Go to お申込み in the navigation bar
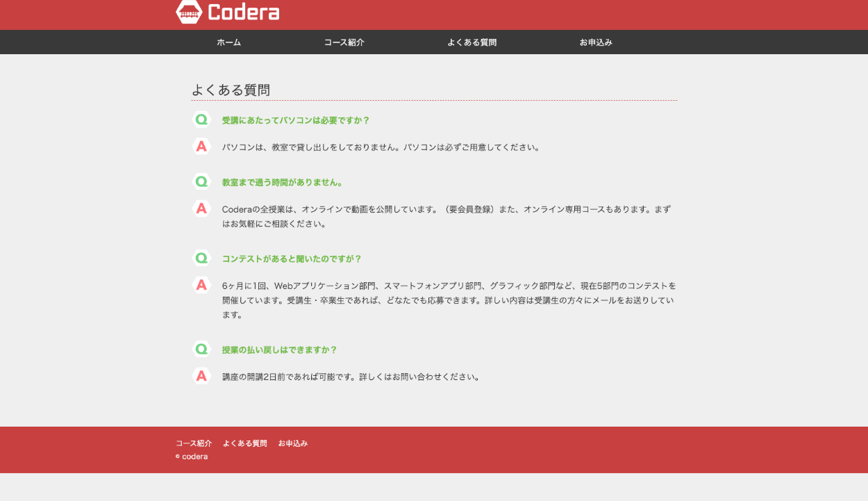Viewport: 868px width, 501px height. (x=596, y=42)
